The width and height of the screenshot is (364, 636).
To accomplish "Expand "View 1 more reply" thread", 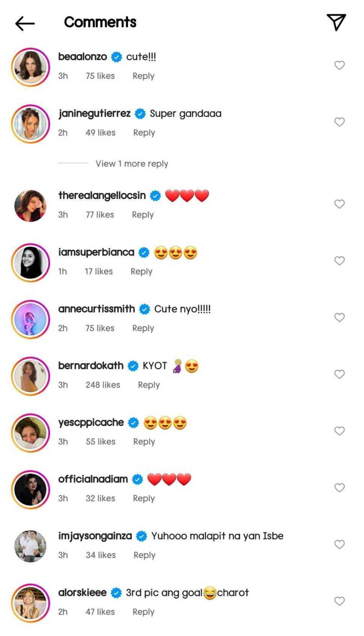I will [132, 164].
